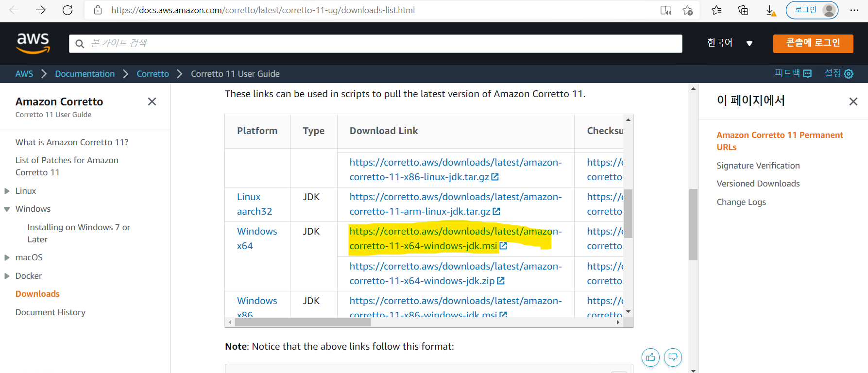Jump to Signature Verification section
This screenshot has width=868, height=373.
(758, 166)
